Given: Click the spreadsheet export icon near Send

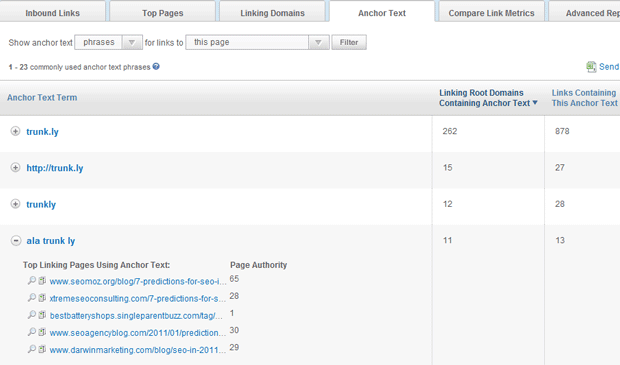Looking at the screenshot, I should 591,67.
